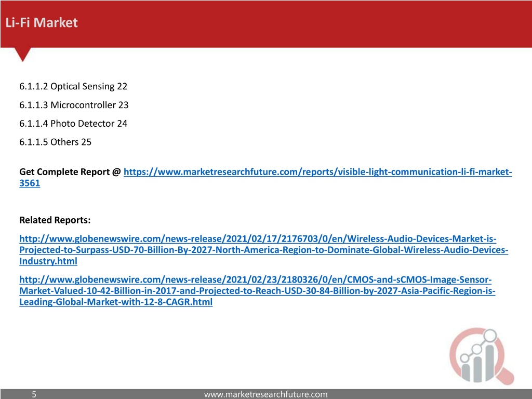This screenshot has height=399, width=532.
Task: Select the '6.1.1.3 Microcontroller 23' line
Action: pyautogui.click(x=74, y=105)
